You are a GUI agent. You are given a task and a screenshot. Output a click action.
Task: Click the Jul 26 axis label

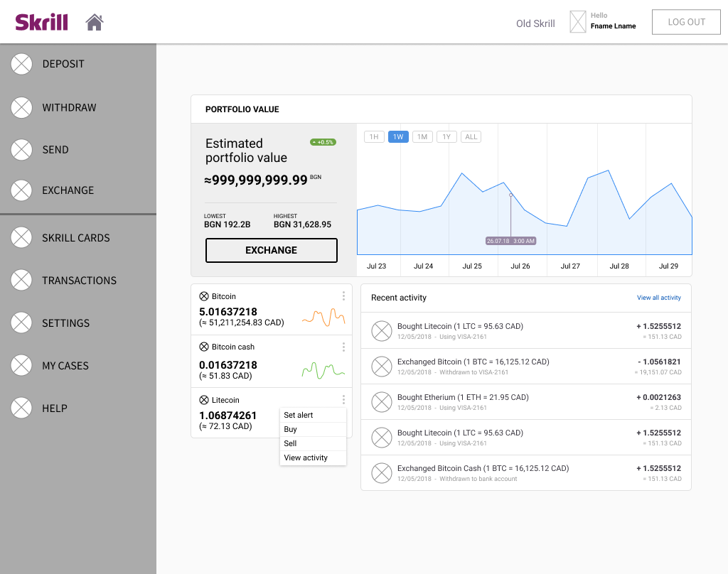520,266
